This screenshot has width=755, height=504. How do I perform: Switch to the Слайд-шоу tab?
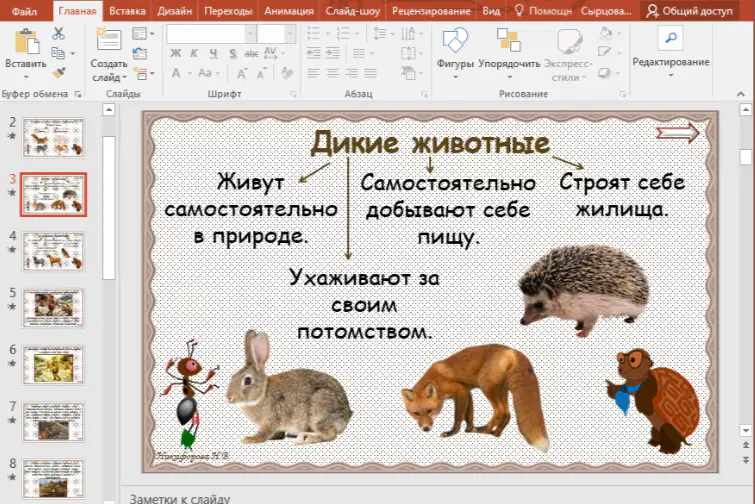point(352,11)
